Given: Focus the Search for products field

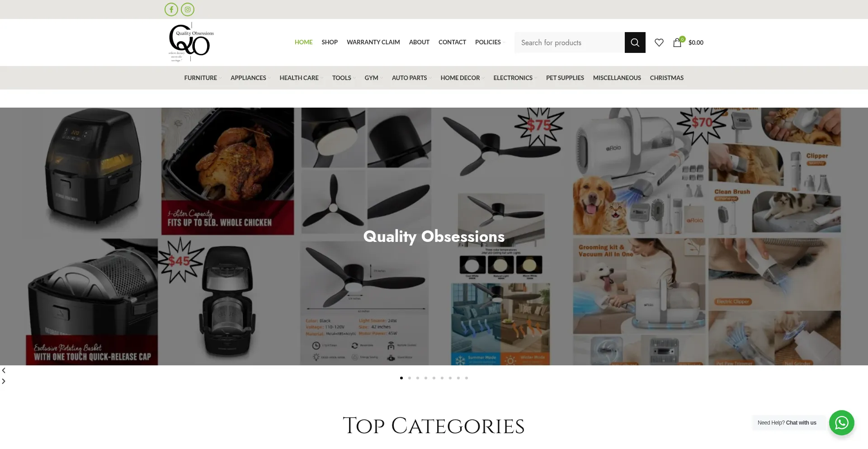Looking at the screenshot, I should [x=570, y=43].
